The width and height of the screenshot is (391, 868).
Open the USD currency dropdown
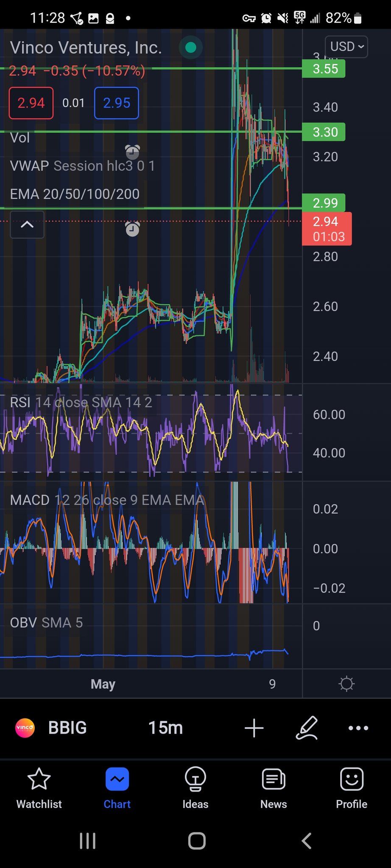pos(346,47)
